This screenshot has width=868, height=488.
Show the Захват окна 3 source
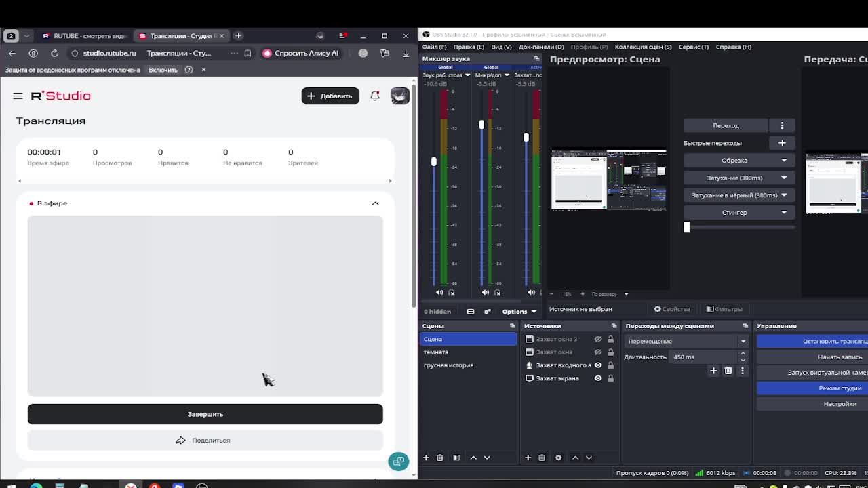tap(597, 339)
